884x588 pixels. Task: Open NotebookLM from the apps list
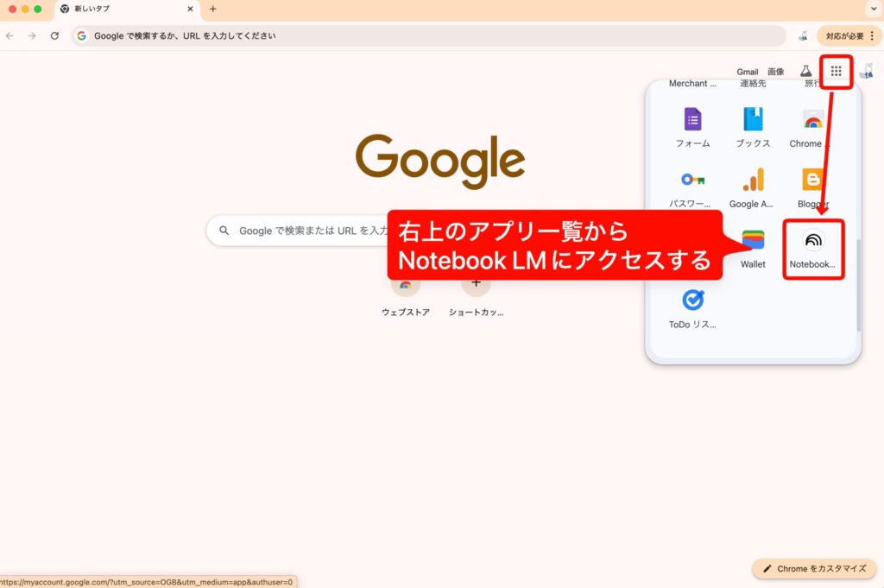[x=812, y=246]
